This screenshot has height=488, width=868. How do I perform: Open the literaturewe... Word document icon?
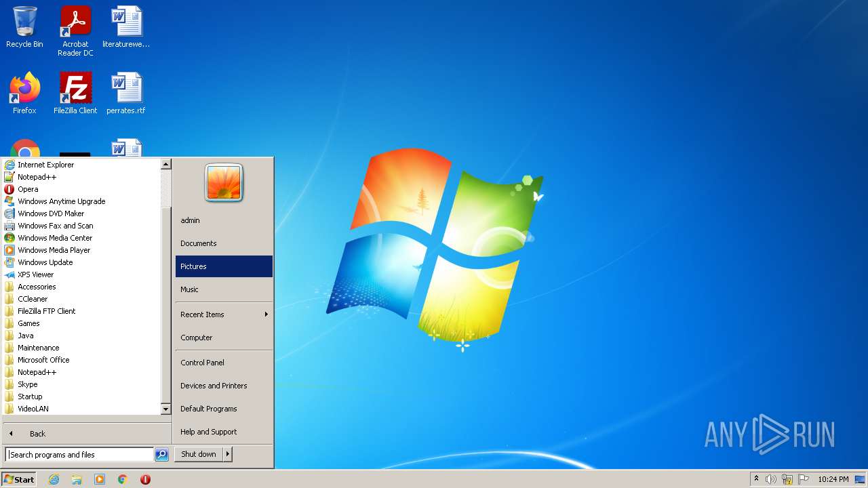[x=126, y=27]
